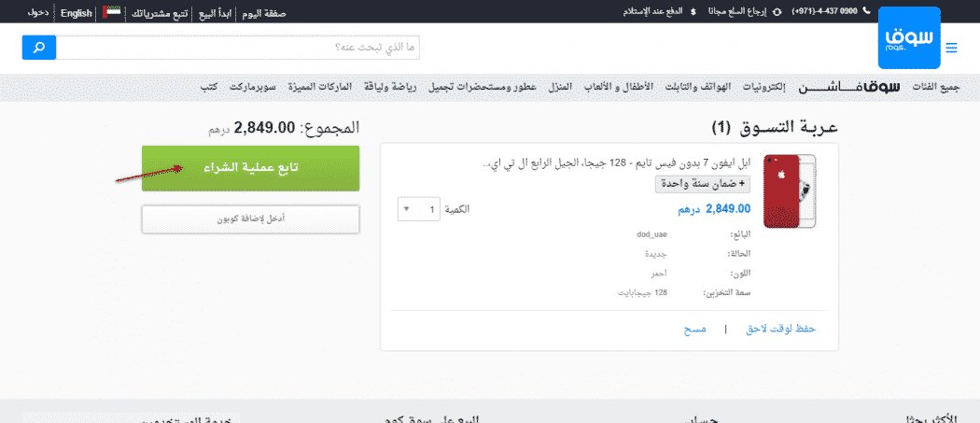The width and height of the screenshot is (980, 423).
Task: Click أدخل لإضافة كوبون coupon button
Action: [251, 219]
